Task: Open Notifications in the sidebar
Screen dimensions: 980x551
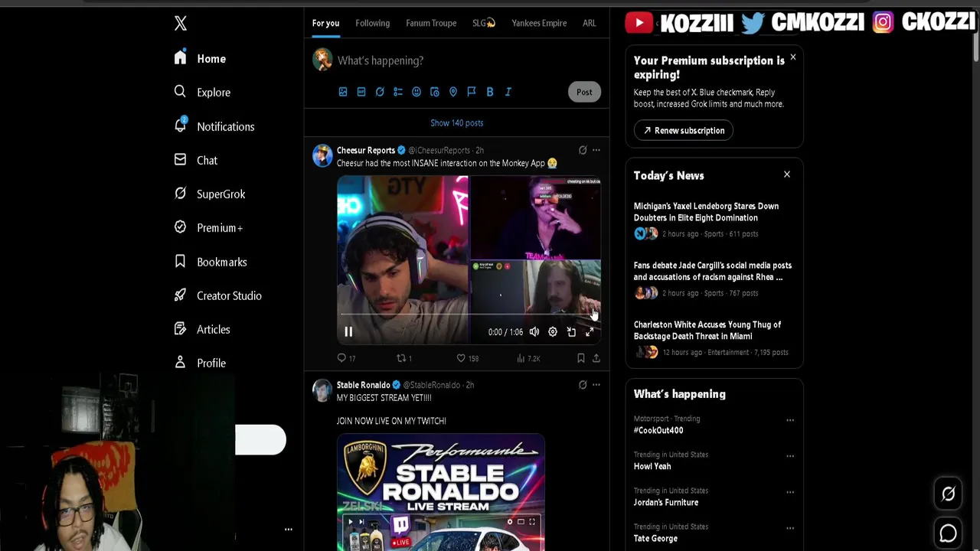Action: tap(214, 126)
